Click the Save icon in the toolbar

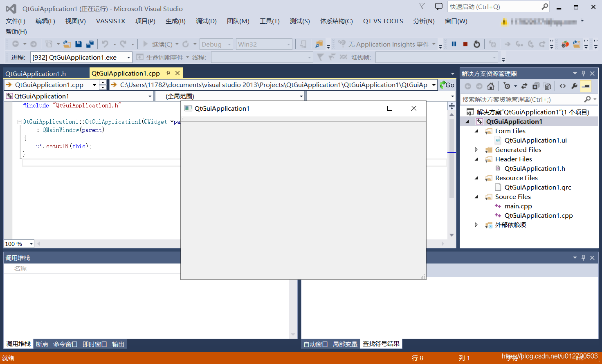(x=79, y=44)
